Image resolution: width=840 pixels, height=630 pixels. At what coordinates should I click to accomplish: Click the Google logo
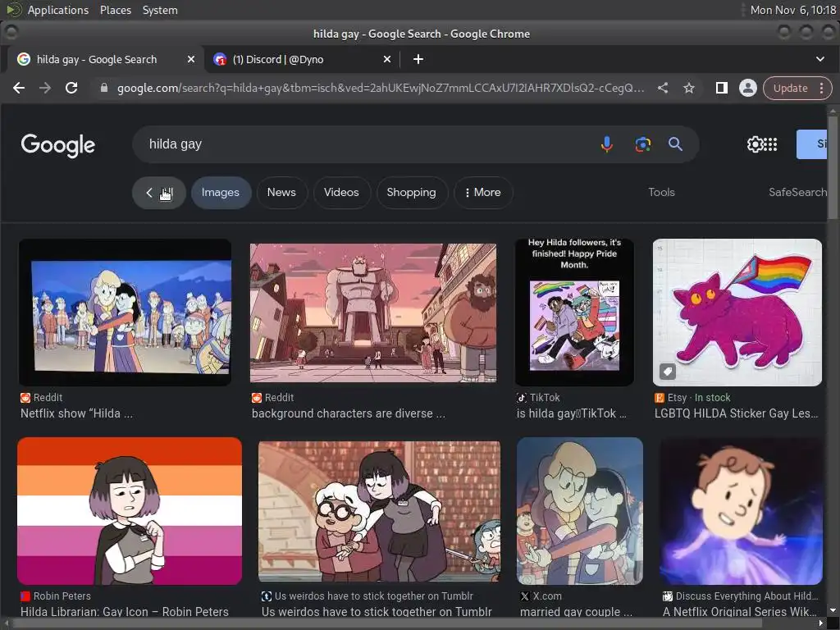(58, 145)
